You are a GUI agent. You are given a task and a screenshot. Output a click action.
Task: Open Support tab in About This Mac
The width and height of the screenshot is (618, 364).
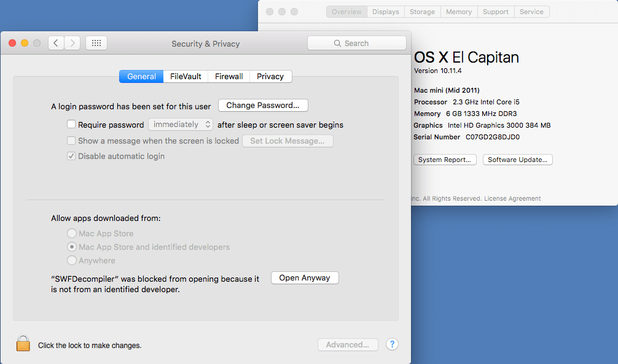(496, 12)
